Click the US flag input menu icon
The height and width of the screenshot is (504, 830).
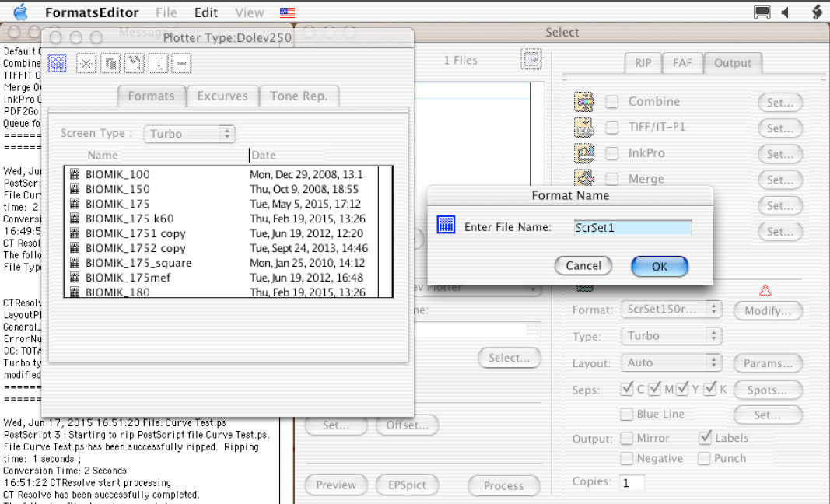(x=288, y=12)
